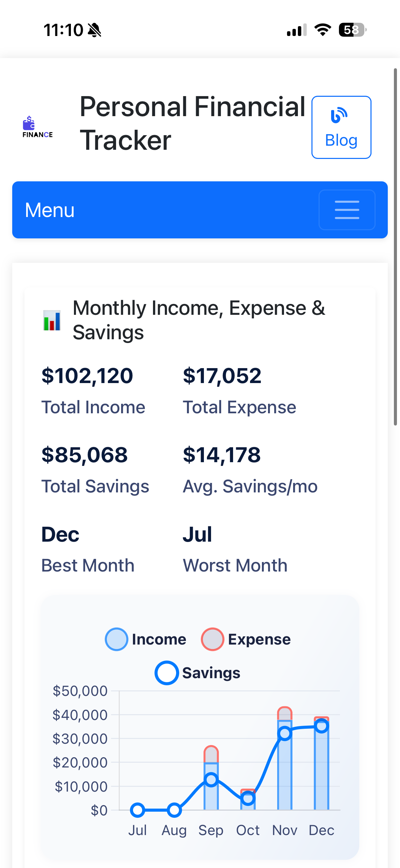
Task: Click the Menu navbar label
Action: coord(50,210)
